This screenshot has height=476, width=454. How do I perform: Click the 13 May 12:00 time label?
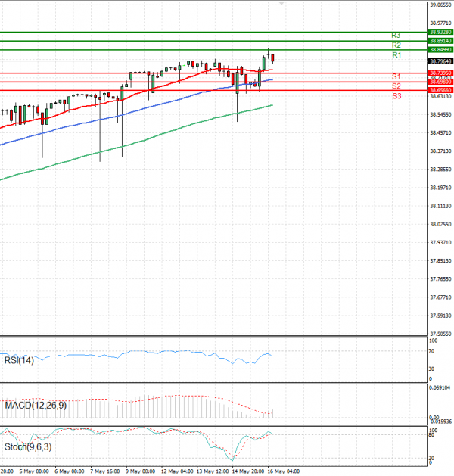pyautogui.click(x=213, y=471)
